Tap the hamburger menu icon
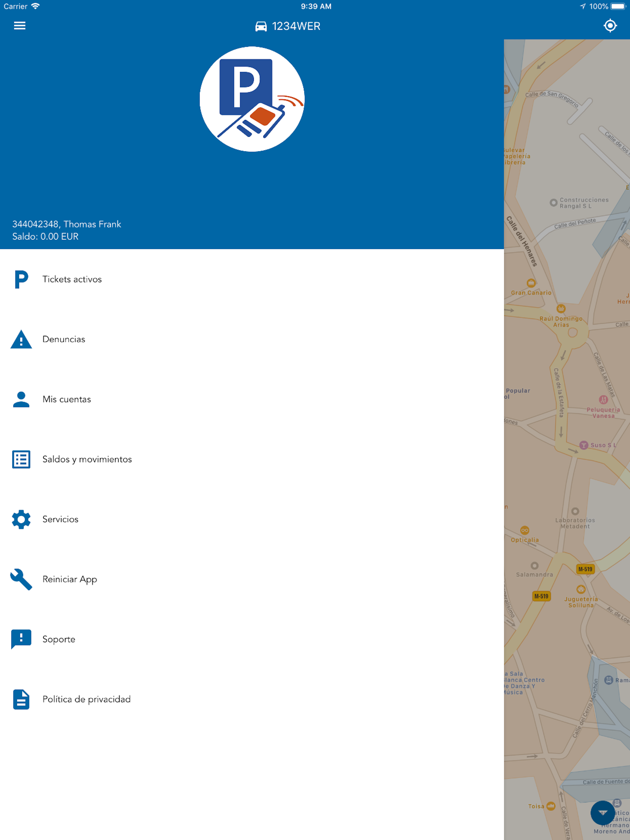Image resolution: width=630 pixels, height=840 pixels. [x=20, y=26]
